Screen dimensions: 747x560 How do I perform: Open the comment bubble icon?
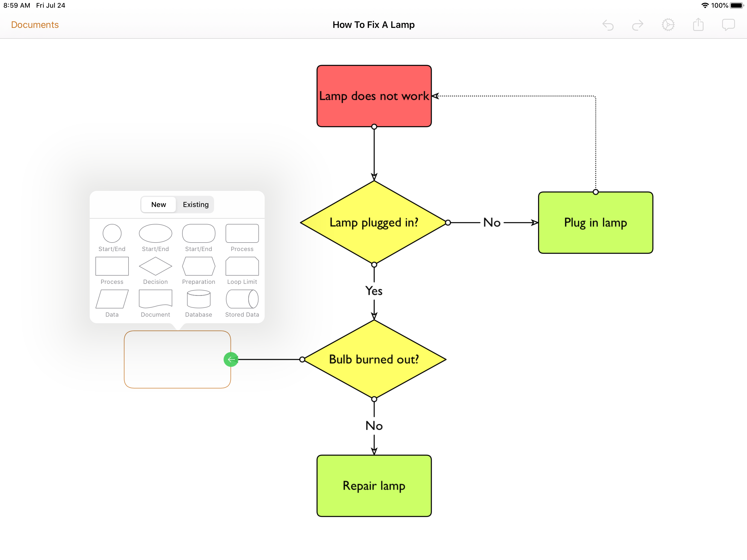[728, 25]
